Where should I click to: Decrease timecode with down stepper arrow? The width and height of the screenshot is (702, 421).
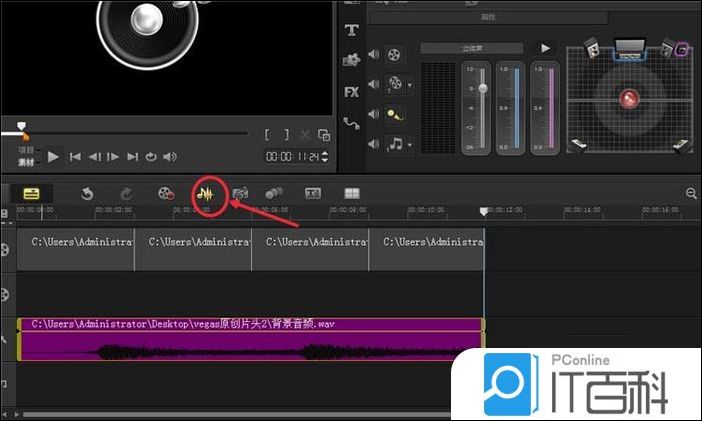325,160
